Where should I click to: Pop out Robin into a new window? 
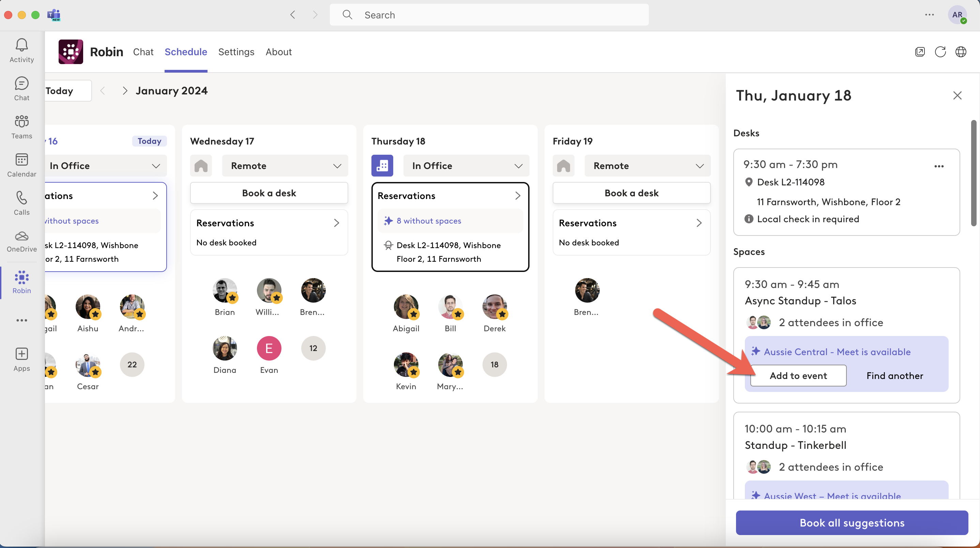click(x=920, y=52)
